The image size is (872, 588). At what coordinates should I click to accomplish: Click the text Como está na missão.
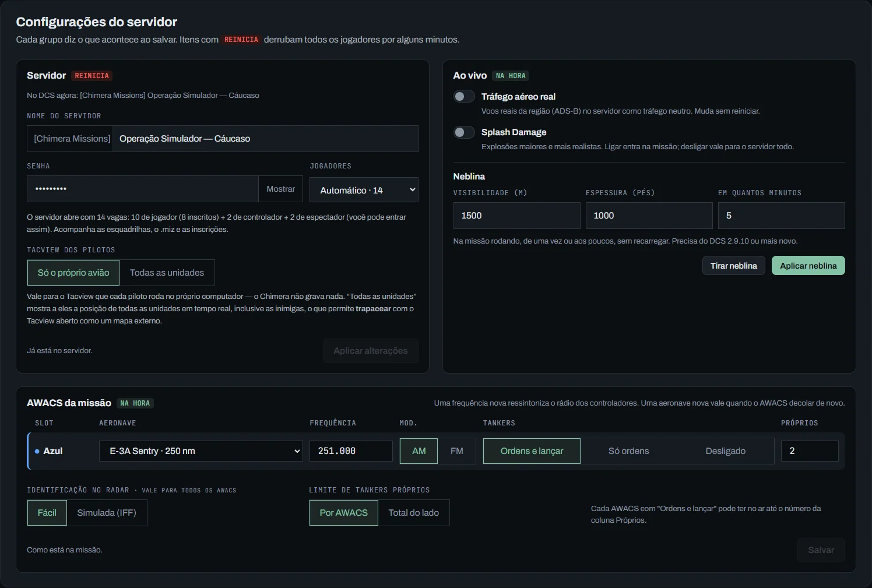[x=64, y=550]
